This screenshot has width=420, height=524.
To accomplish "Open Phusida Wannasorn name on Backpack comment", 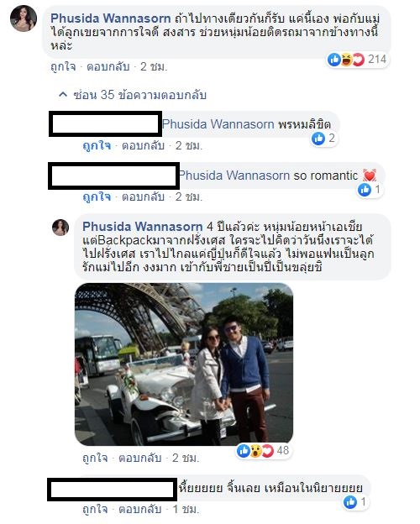I will pyautogui.click(x=143, y=227).
